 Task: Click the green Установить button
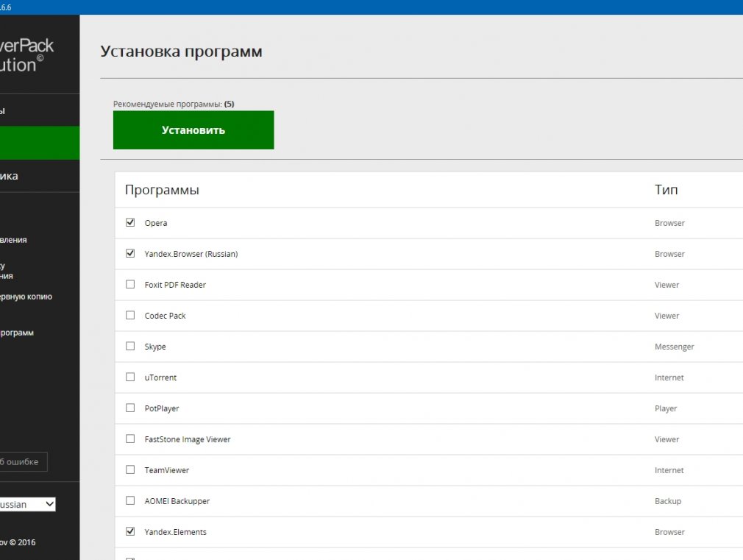193,130
